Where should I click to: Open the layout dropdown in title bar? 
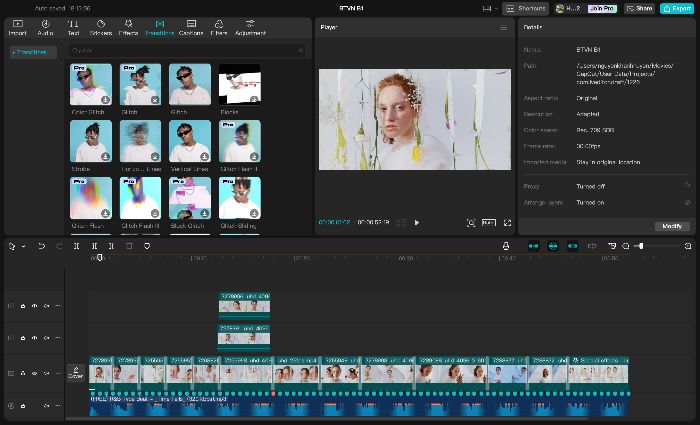[490, 8]
